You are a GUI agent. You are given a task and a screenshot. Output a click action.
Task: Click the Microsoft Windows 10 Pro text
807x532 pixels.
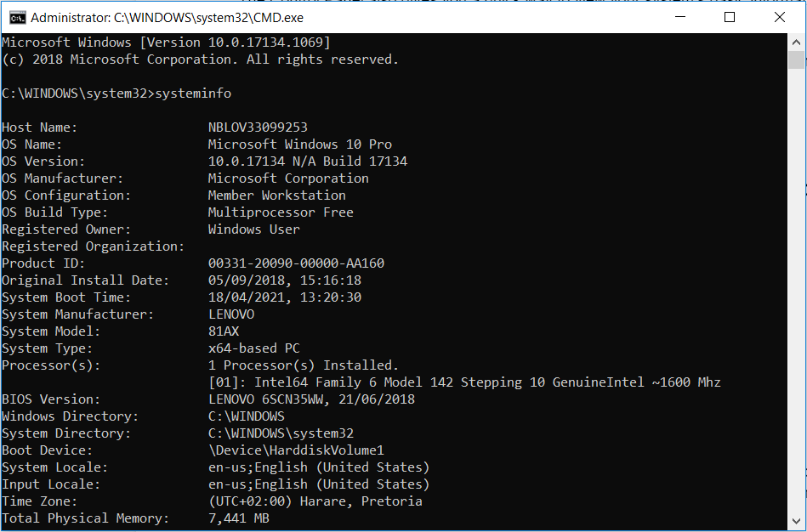[300, 144]
